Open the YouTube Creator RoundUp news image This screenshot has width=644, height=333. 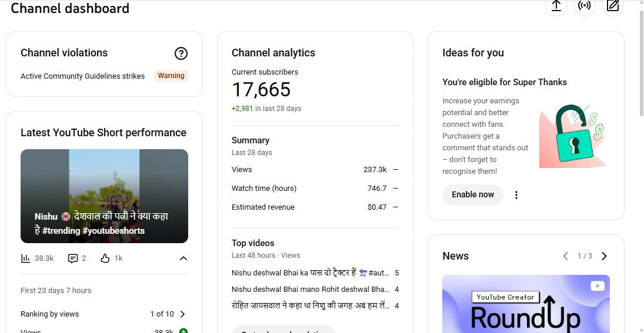(526, 304)
